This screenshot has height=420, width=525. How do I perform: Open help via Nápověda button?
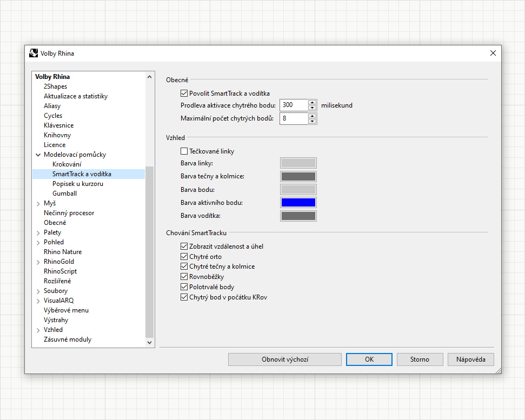tap(471, 359)
